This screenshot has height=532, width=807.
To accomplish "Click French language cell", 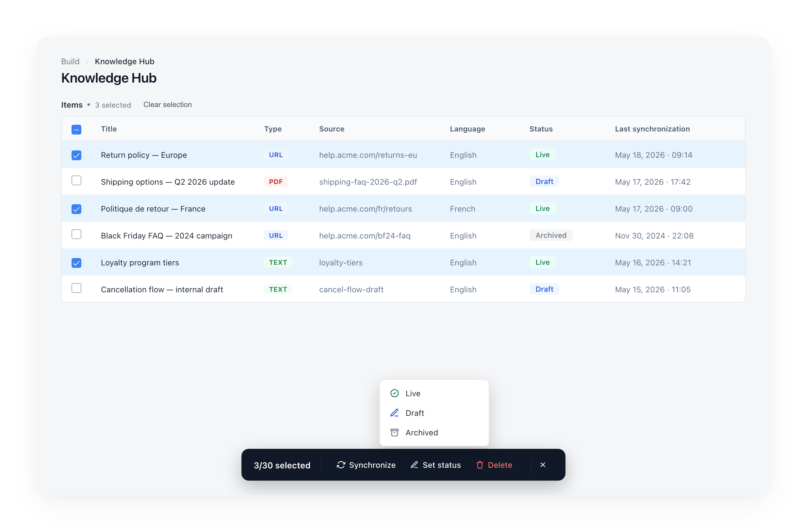I will point(462,209).
